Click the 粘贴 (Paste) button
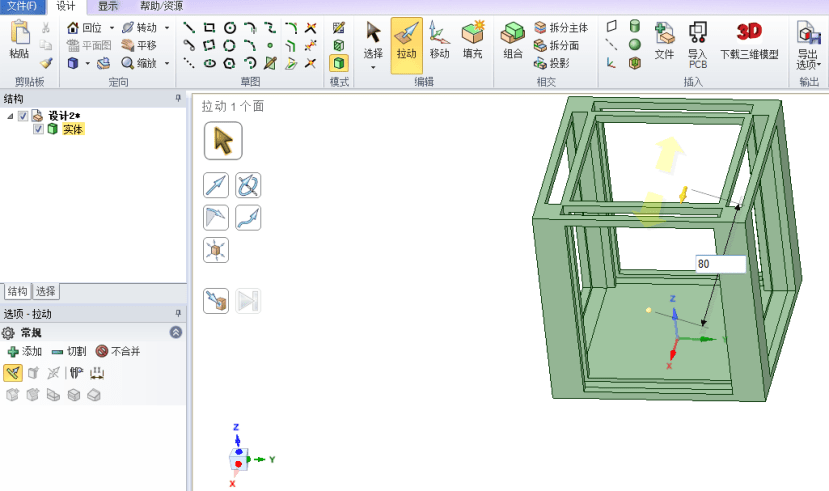 click(x=20, y=39)
